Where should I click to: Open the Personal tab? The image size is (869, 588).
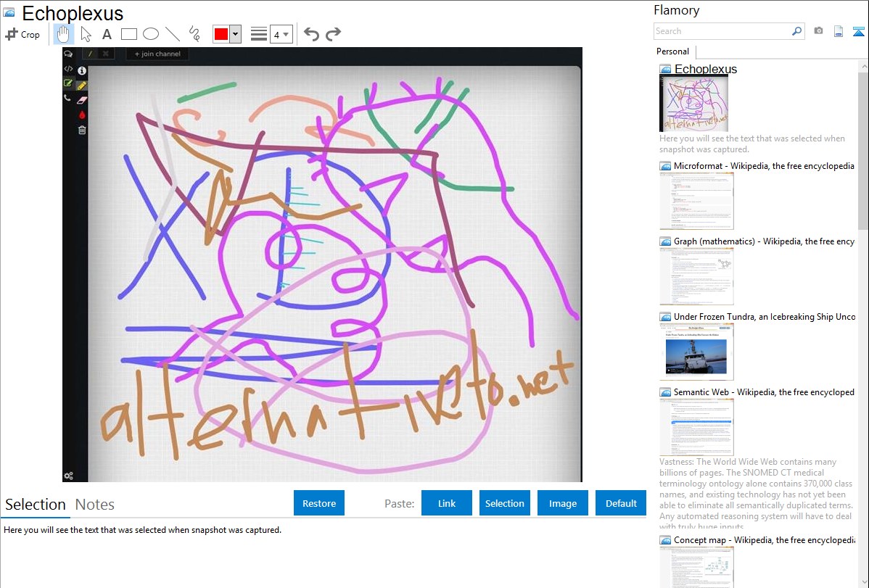[x=673, y=51]
